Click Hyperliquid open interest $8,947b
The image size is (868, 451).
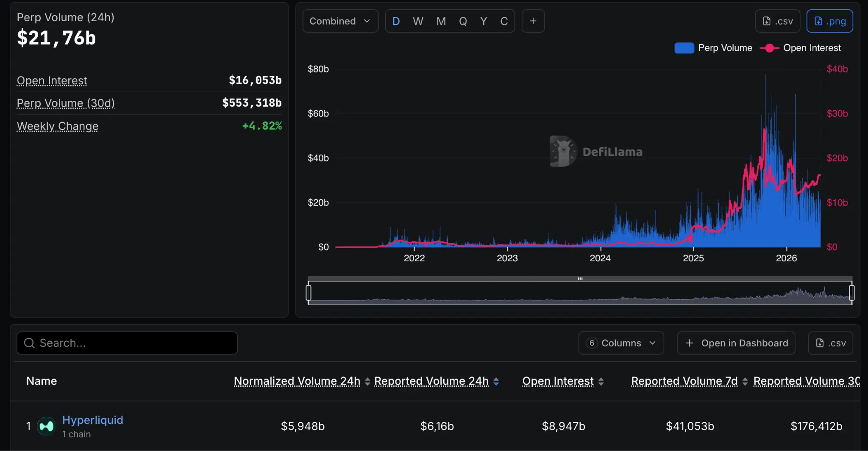(x=563, y=426)
